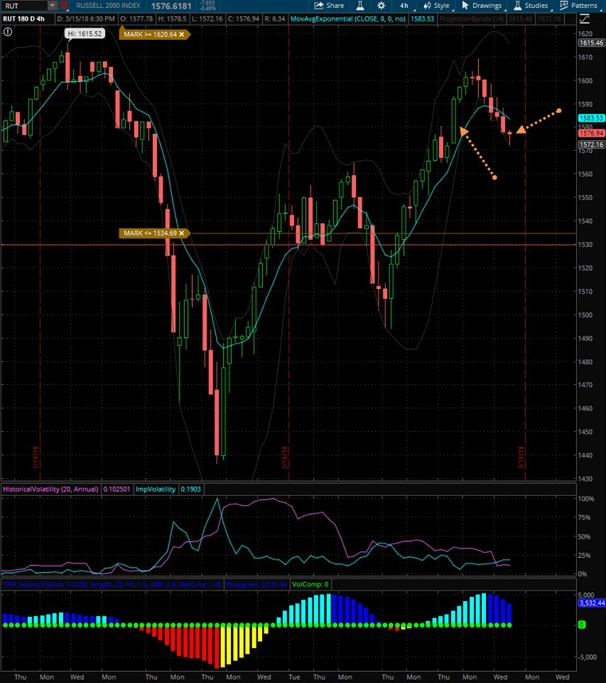Click the RUSSELL 2000 INDEX name
Screen dimensions: 606x683
(108, 6)
